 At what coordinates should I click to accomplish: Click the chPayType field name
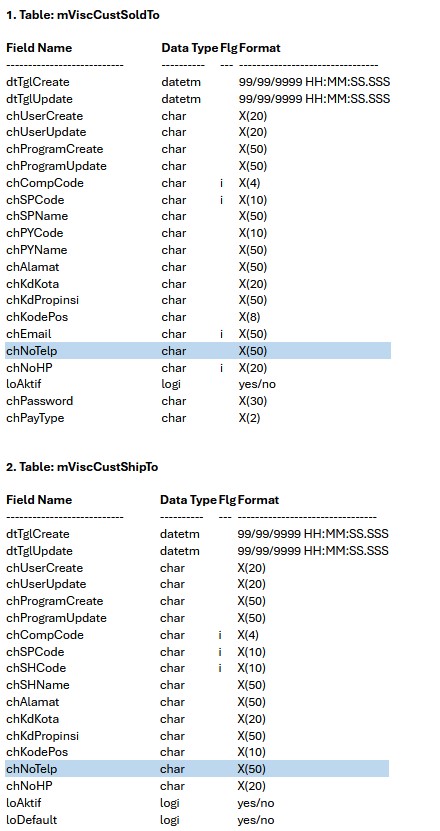[35, 418]
